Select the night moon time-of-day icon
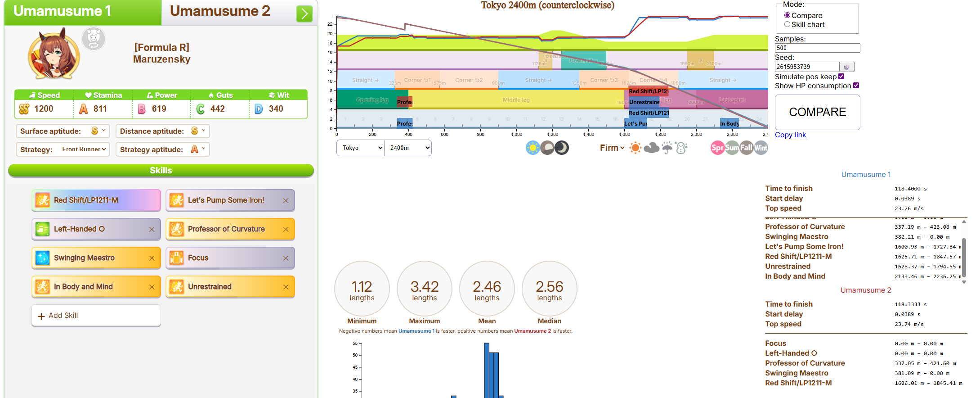Image resolution: width=980 pixels, height=398 pixels. click(562, 148)
